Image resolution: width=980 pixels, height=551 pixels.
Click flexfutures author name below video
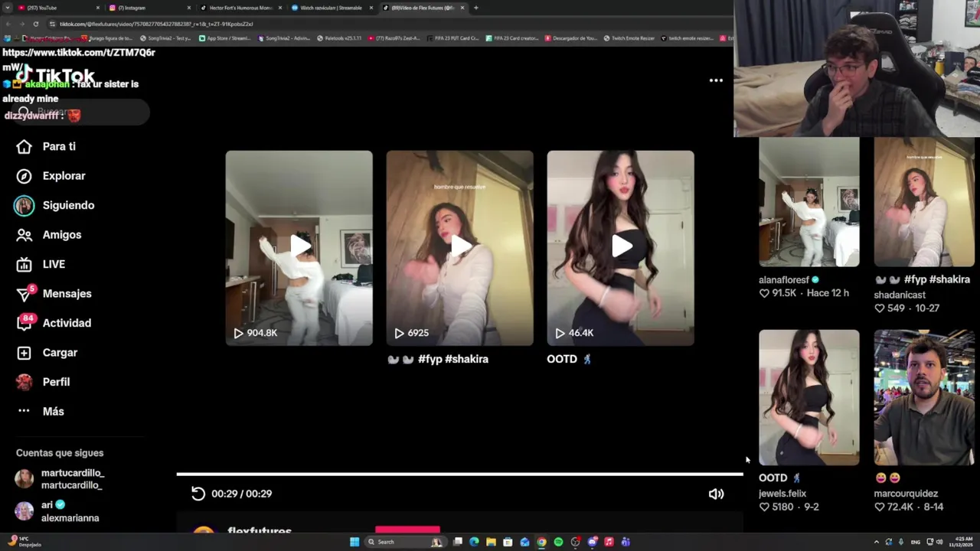(260, 530)
